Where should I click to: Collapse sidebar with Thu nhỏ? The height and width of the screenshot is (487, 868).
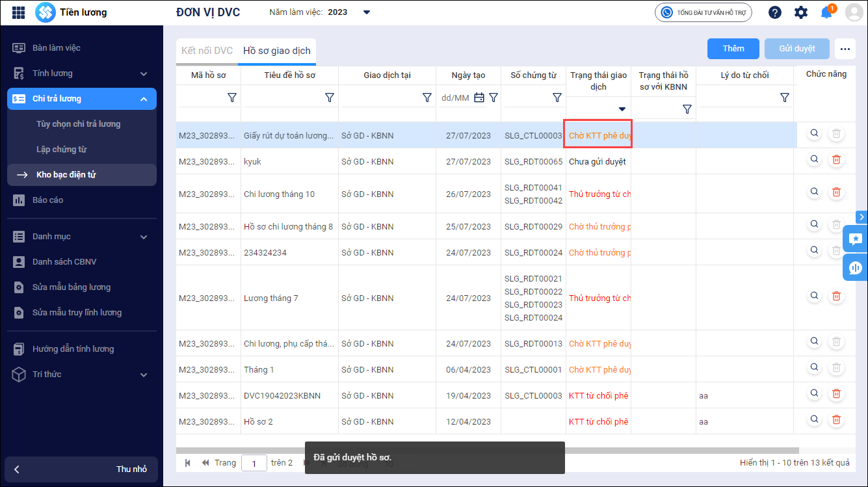click(81, 469)
